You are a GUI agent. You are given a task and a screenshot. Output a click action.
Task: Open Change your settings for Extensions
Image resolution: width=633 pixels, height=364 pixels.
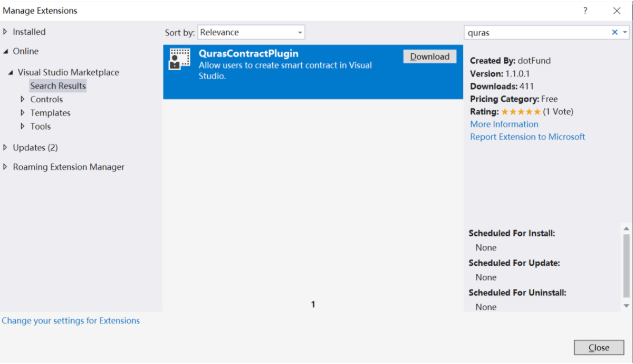click(x=71, y=321)
